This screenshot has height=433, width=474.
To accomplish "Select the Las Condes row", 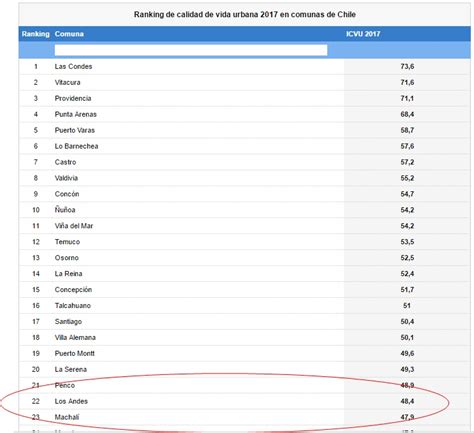I will pos(244,66).
